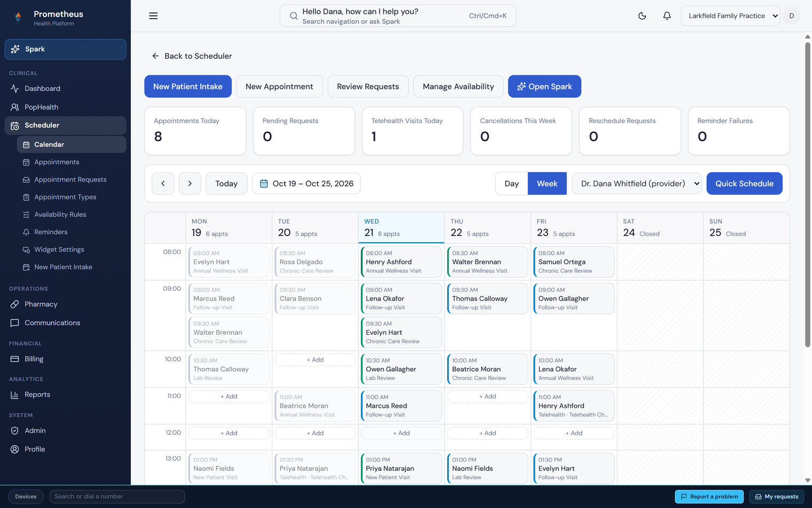This screenshot has height=508, width=812.
Task: Focus the Spark search bar
Action: click(x=398, y=16)
